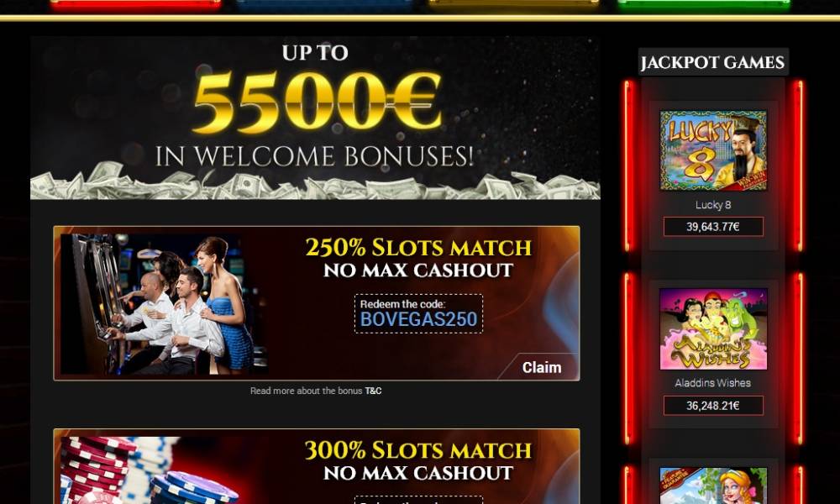This screenshot has height=504, width=840.
Task: Click the 5500€ welcome bonuses banner
Action: coord(315,118)
